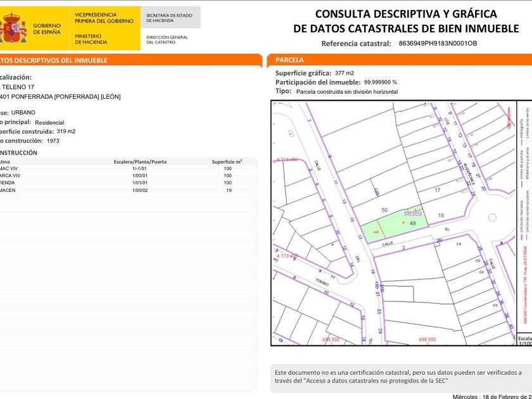Click coordinate label '698,550' under the map
This screenshot has height=399, width=532.
click(x=427, y=339)
